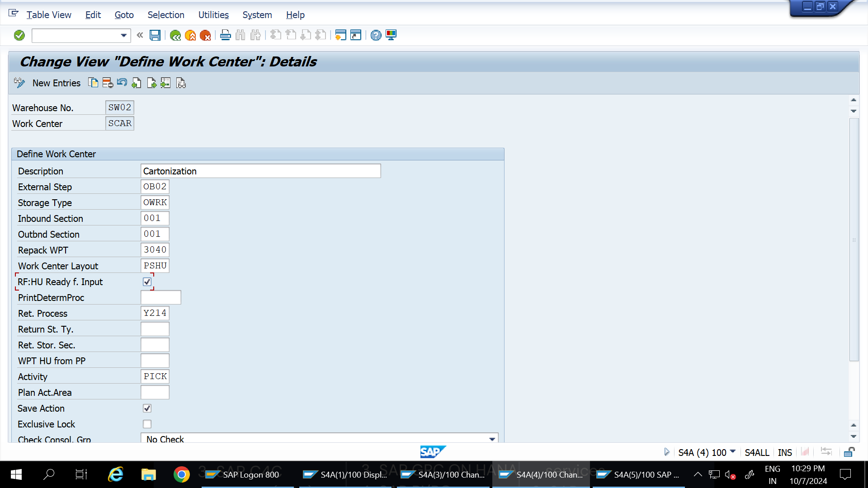Save the work center changes

pyautogui.click(x=155, y=35)
